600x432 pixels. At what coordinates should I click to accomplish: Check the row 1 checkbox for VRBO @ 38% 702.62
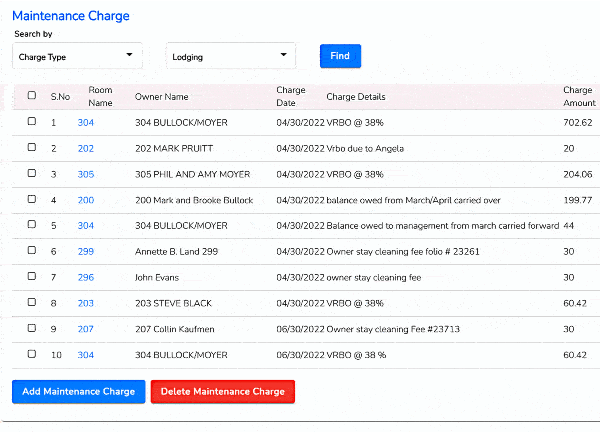pos(32,121)
